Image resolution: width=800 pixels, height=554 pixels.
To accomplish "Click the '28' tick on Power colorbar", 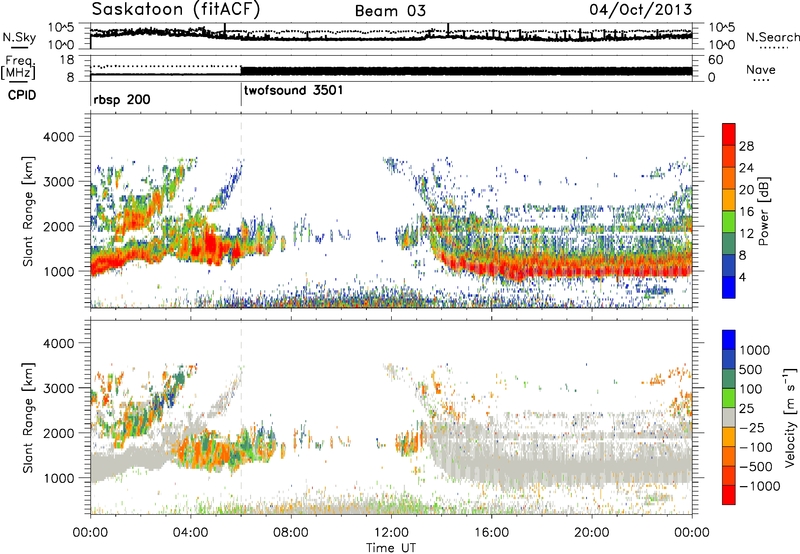I will coord(746,146).
